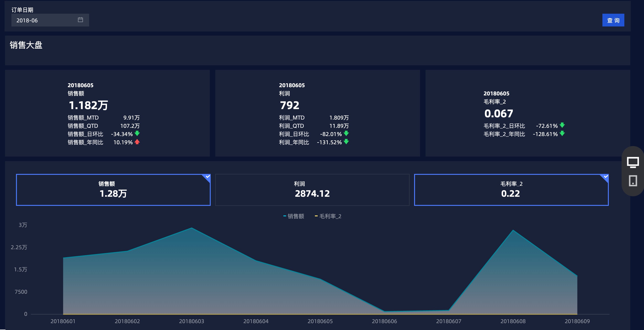Click green down arrow beside 利润_年同比
This screenshot has height=330, width=644.
click(x=346, y=142)
